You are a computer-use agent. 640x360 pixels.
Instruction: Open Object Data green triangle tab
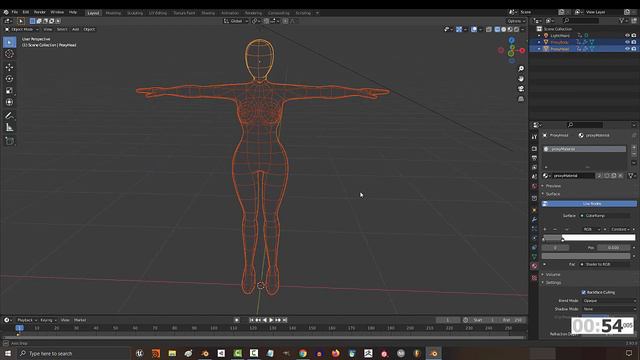click(x=534, y=257)
